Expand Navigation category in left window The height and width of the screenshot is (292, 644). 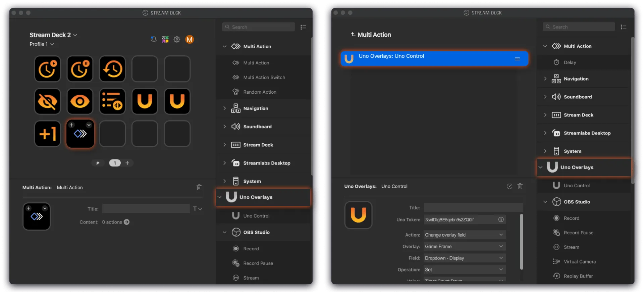[x=224, y=108]
